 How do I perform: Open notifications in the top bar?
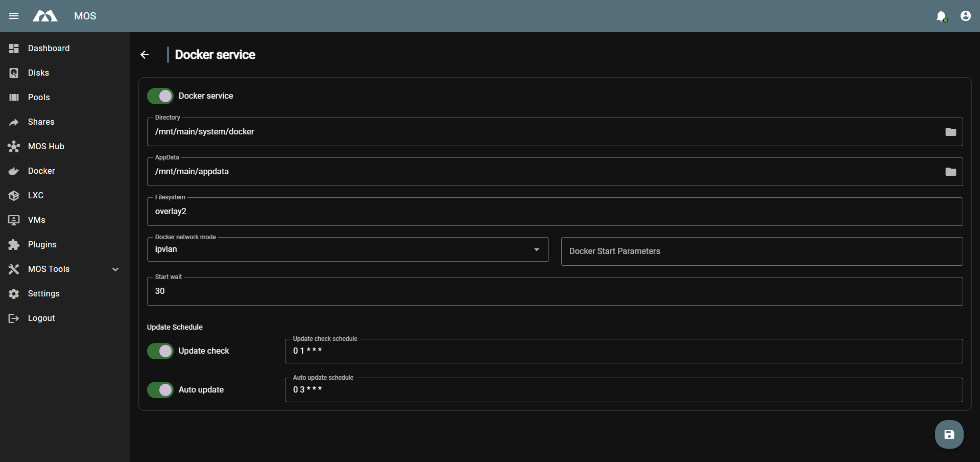coord(942,16)
